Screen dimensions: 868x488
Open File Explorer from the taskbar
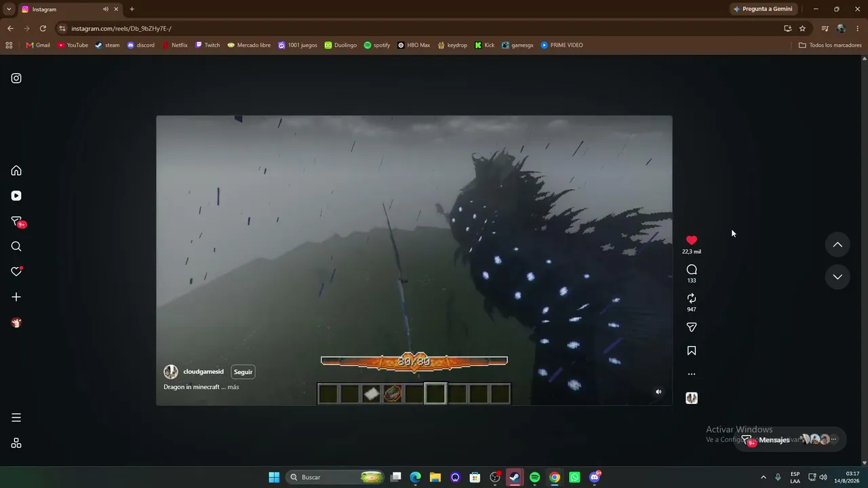[x=435, y=477]
